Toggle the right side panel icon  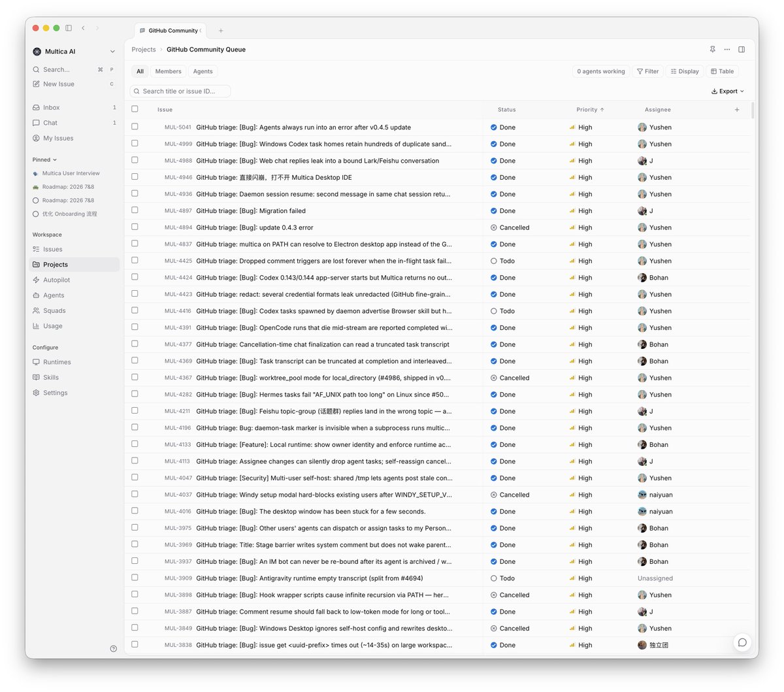(x=742, y=49)
